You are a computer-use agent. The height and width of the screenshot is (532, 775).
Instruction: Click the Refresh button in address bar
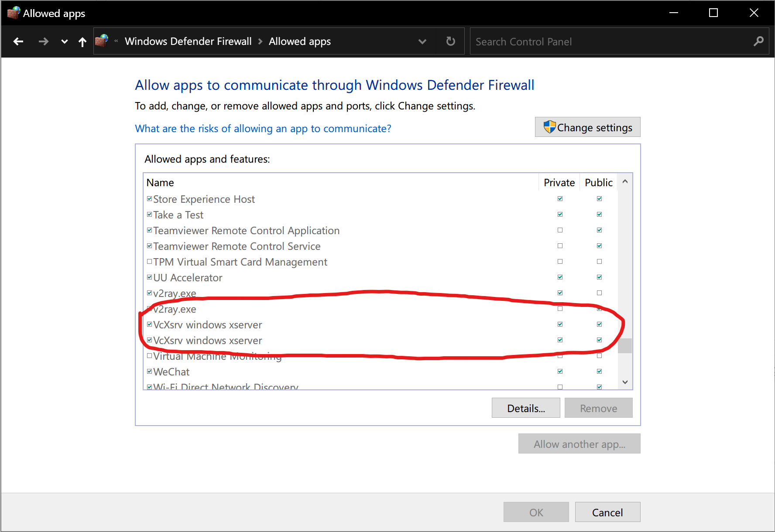[451, 41]
